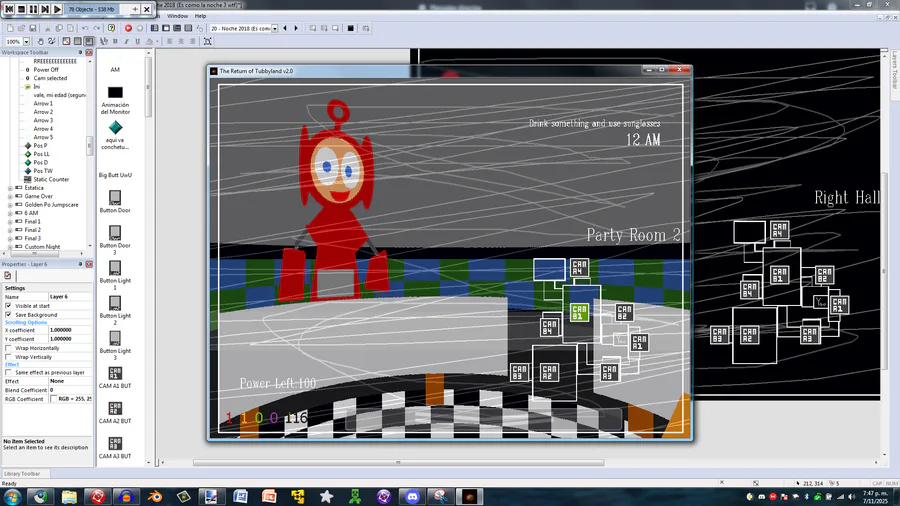Screen dimensions: 900x506
Task: Switch to the Frame Editor icon
Action: point(166,28)
